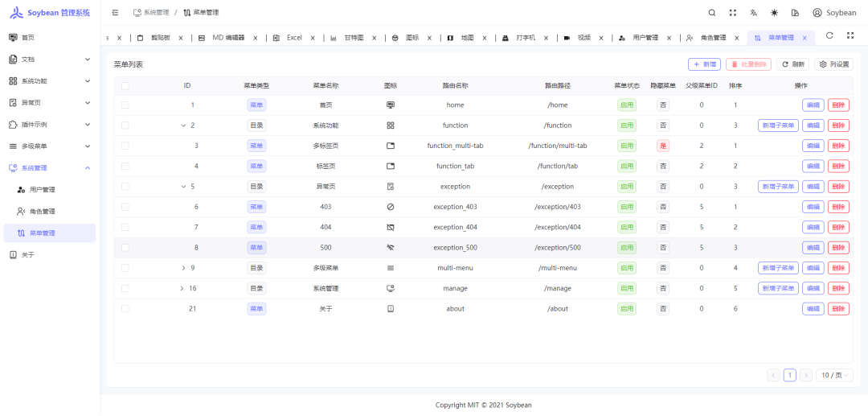
Task: Select all rows with the header checkbox
Action: tap(125, 85)
